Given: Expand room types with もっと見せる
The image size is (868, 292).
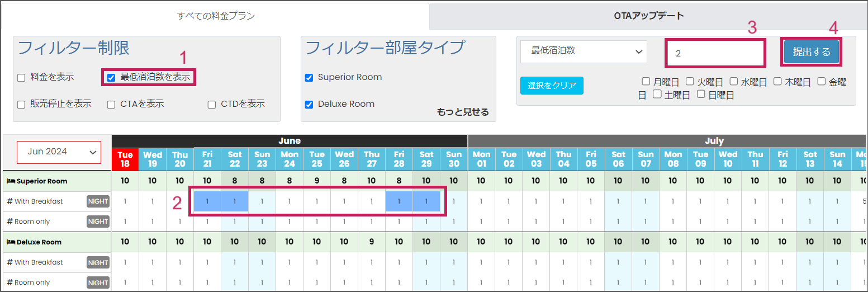Looking at the screenshot, I should [x=463, y=112].
